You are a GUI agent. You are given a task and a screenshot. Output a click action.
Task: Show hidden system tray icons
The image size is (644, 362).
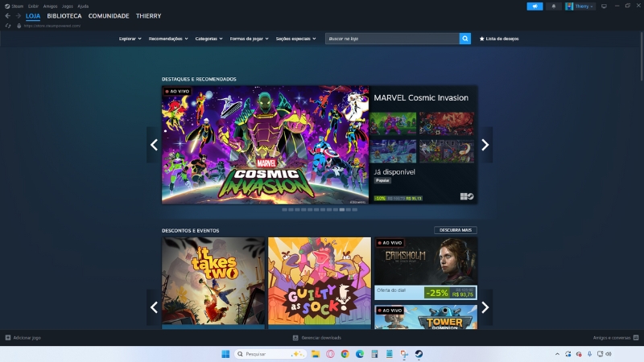coord(557,354)
